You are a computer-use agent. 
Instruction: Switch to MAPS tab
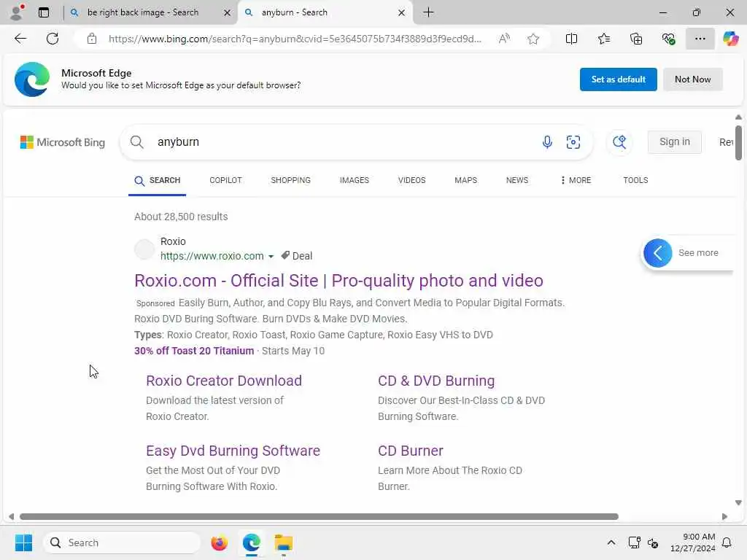(x=465, y=180)
